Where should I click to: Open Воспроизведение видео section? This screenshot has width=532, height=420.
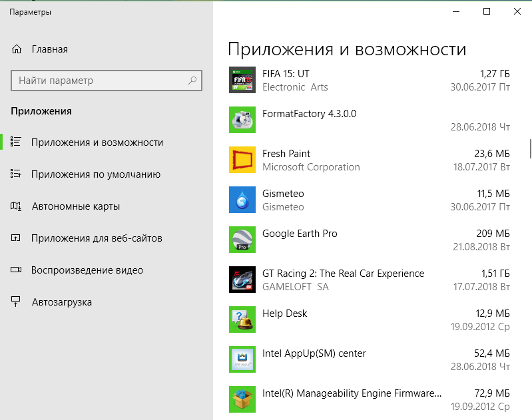(87, 270)
